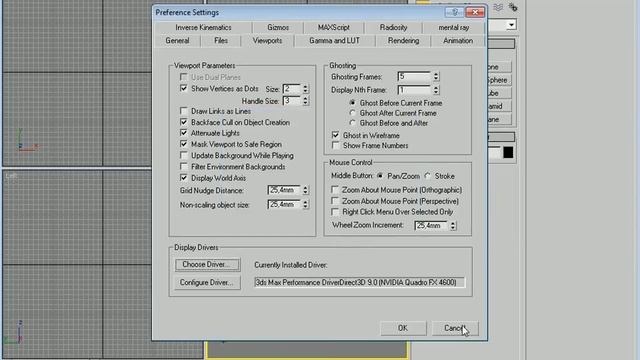Viewport: 640px width, 360px height.
Task: Switch to the General tab
Action: [x=177, y=41]
